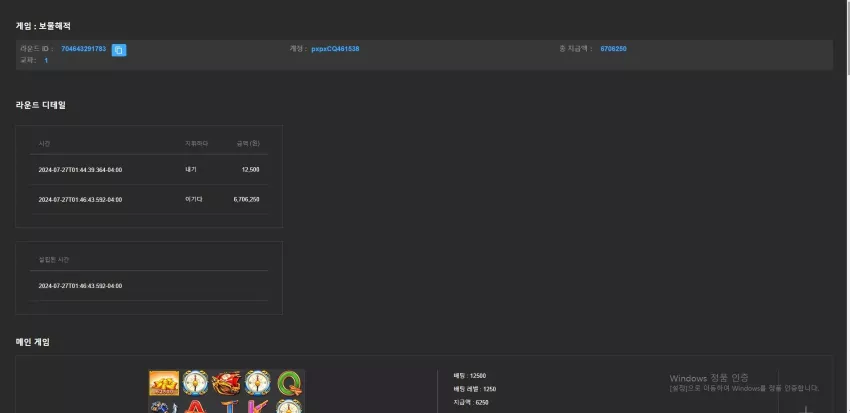Select the 12,500 amount cell
Image resolution: width=850 pixels, height=413 pixels.
pos(250,170)
